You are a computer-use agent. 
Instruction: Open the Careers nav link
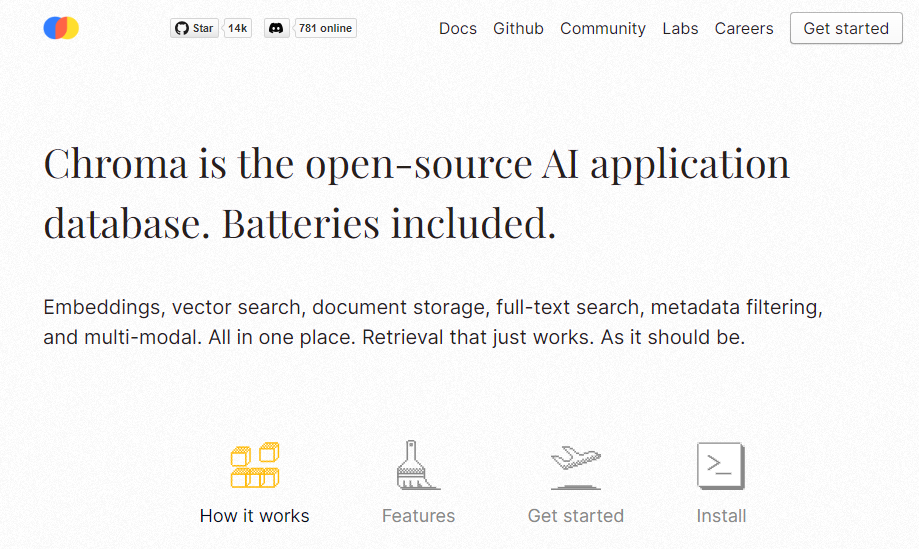744,28
